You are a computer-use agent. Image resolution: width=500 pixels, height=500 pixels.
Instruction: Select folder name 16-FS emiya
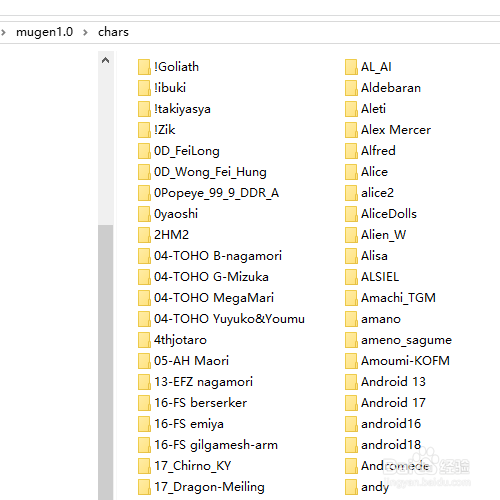[x=189, y=424]
